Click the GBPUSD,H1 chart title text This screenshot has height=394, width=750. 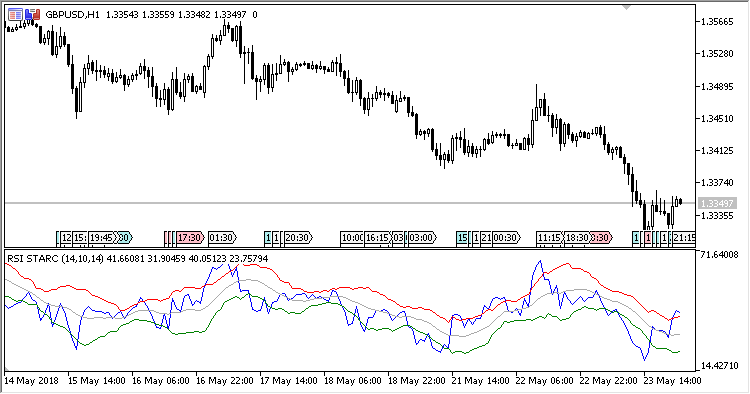(x=73, y=15)
